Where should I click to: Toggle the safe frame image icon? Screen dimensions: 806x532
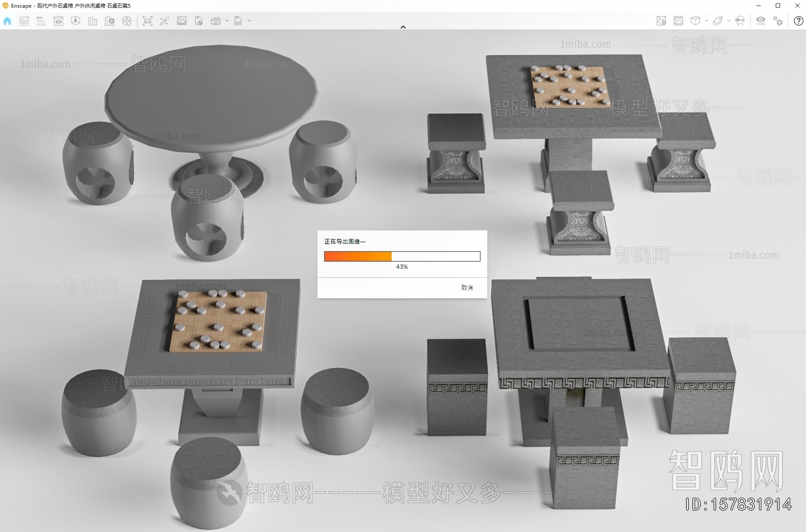679,21
